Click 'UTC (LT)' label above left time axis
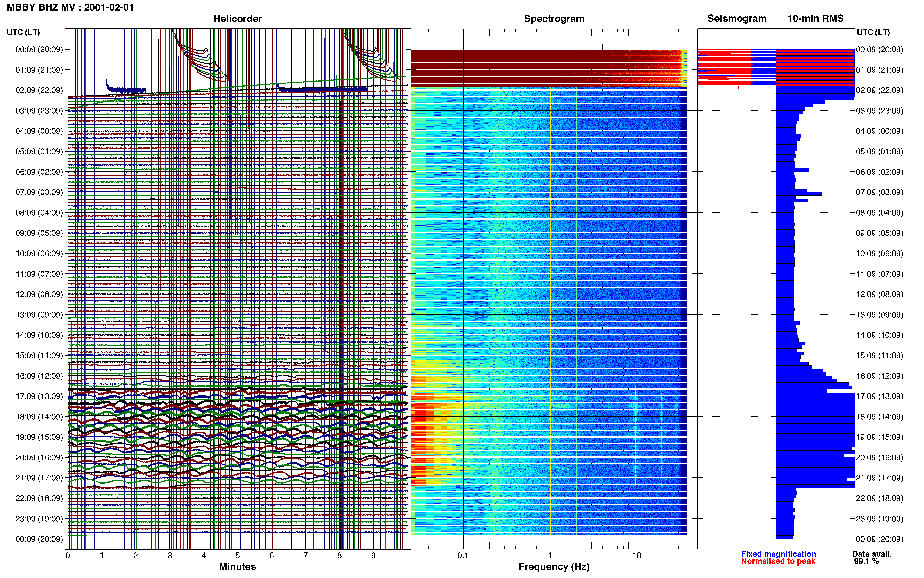Screen dimensions: 924x578 click(x=23, y=32)
